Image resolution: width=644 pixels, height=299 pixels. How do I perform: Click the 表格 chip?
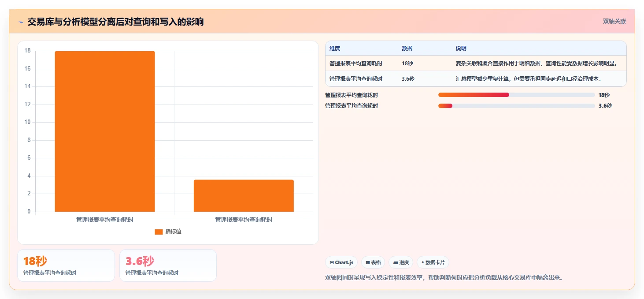(x=373, y=262)
